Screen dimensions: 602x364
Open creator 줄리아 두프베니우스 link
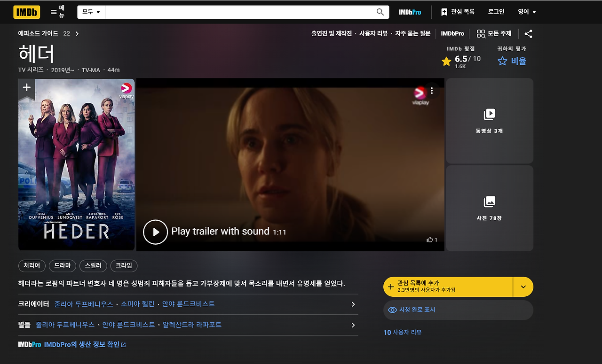(x=84, y=304)
